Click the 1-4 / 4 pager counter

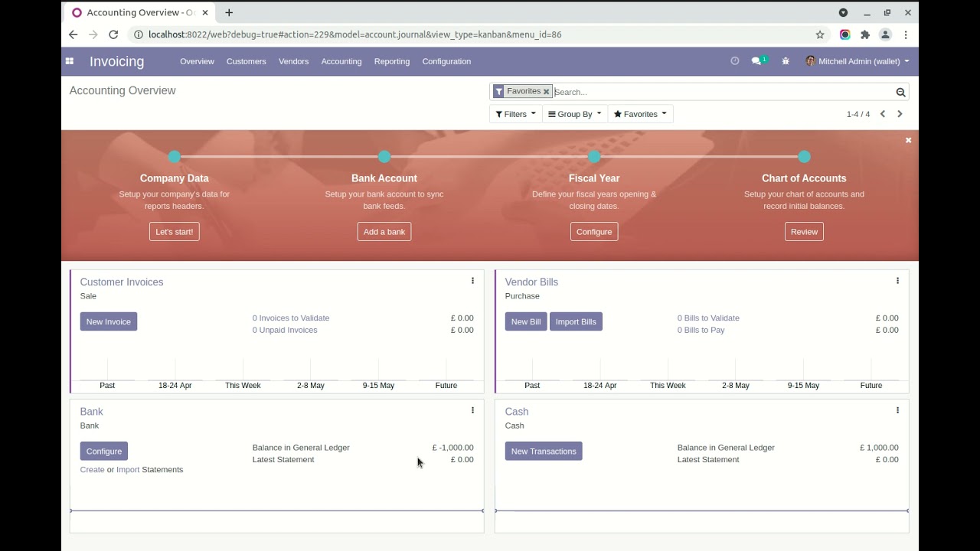coord(858,114)
